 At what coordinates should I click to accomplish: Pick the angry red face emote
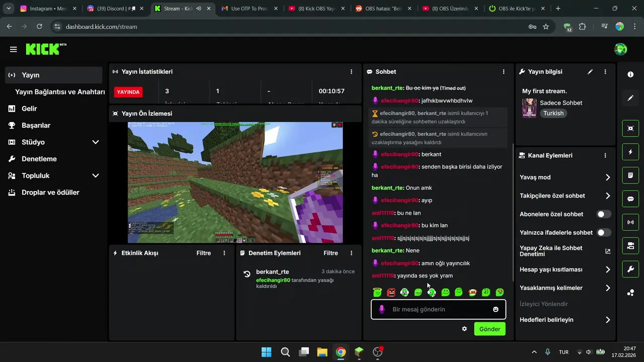tap(391, 292)
